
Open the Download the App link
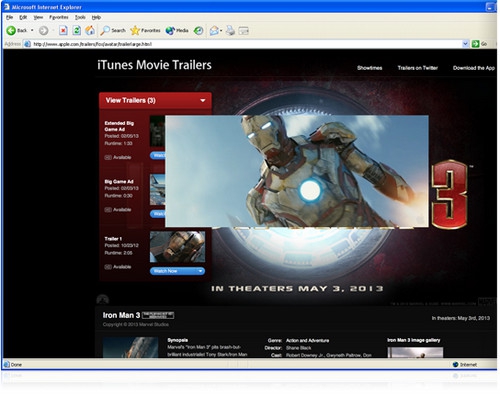point(474,68)
